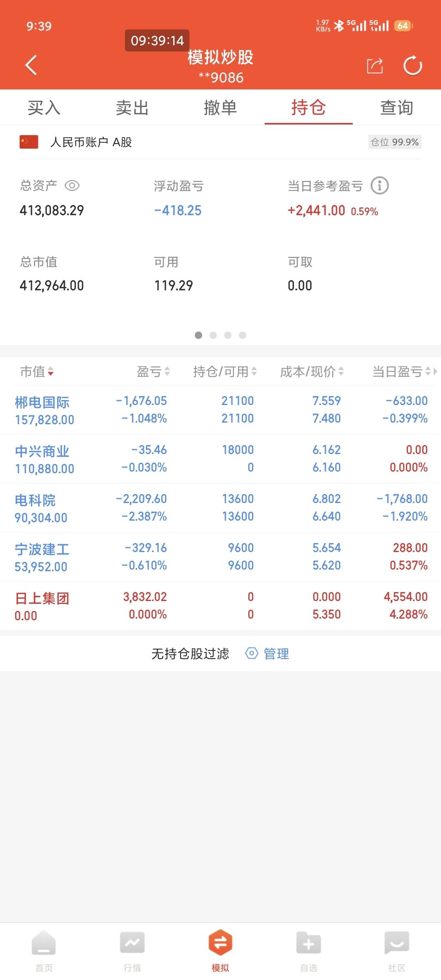Open 电科院 holding row

point(220,508)
